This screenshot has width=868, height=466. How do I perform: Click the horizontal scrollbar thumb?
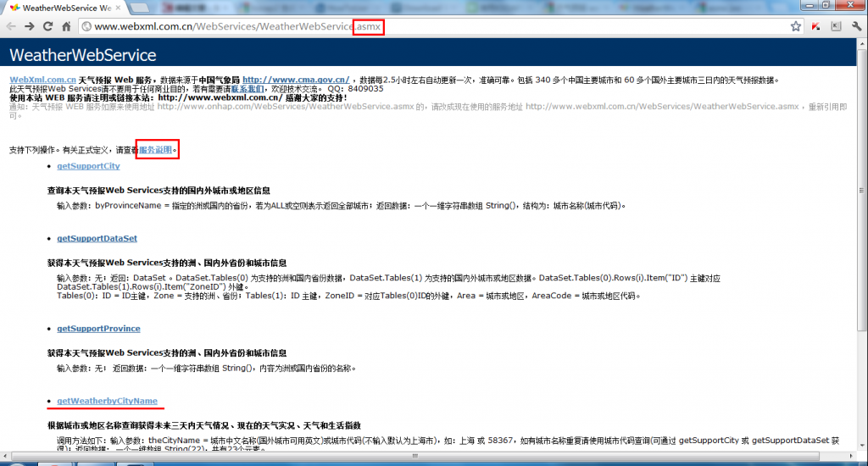(x=415, y=456)
